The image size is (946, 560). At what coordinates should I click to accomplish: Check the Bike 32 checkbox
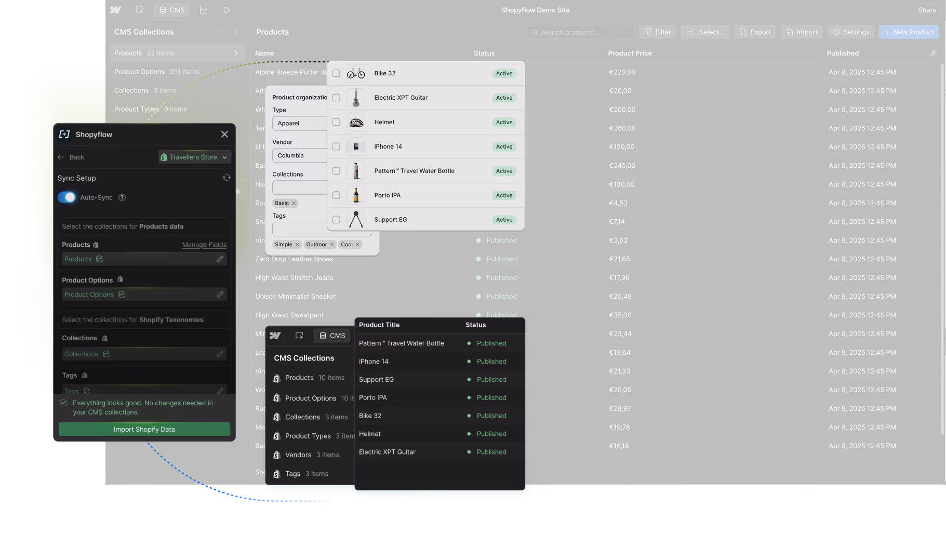[x=337, y=73]
